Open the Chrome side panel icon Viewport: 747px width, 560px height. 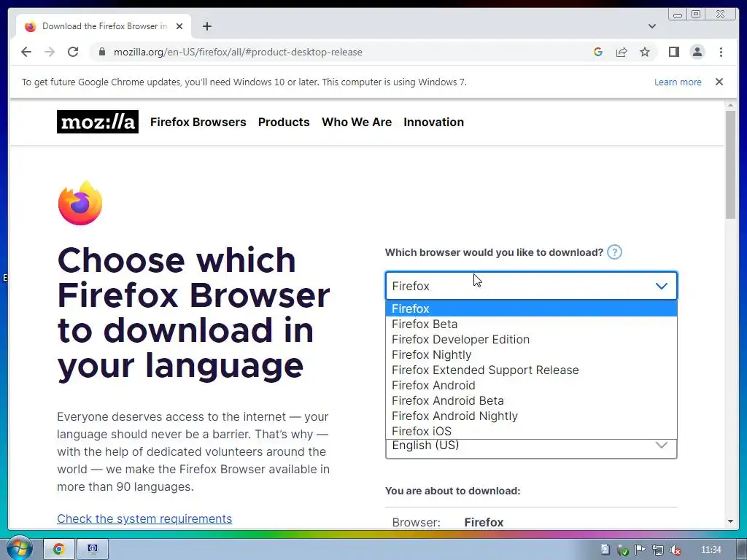click(673, 52)
